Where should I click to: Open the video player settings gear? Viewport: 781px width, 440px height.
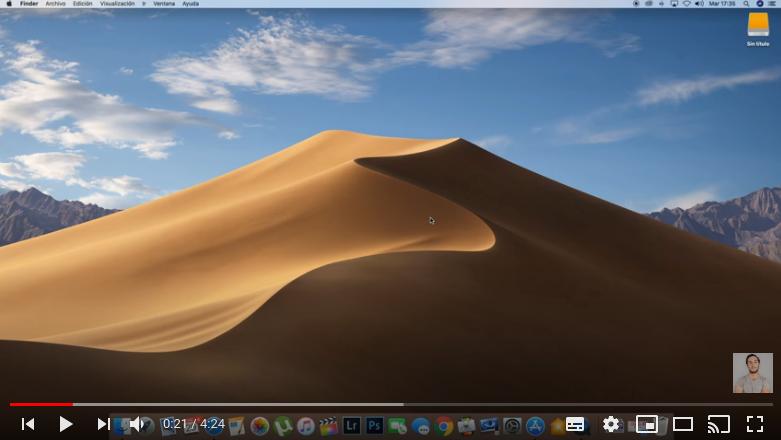coord(611,424)
